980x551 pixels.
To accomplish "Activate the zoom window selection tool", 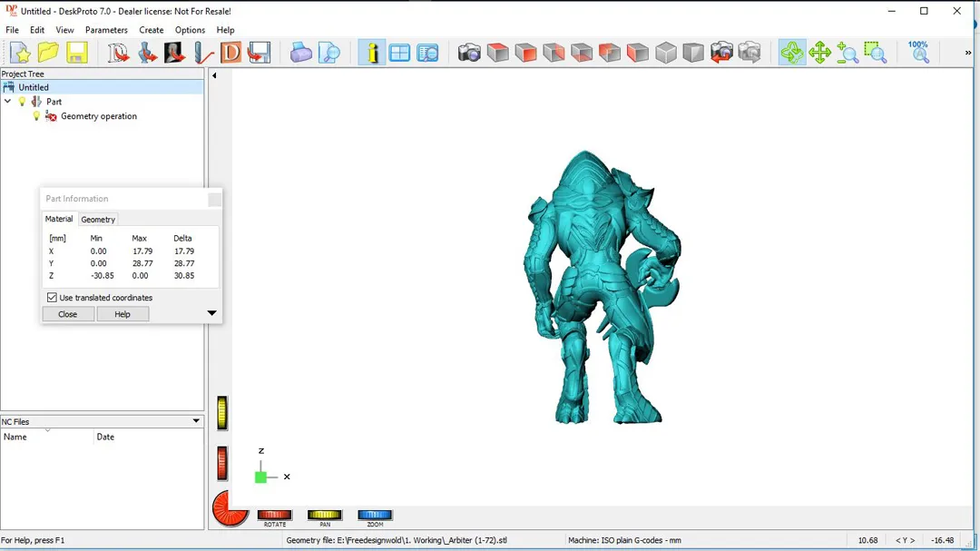I will (876, 53).
